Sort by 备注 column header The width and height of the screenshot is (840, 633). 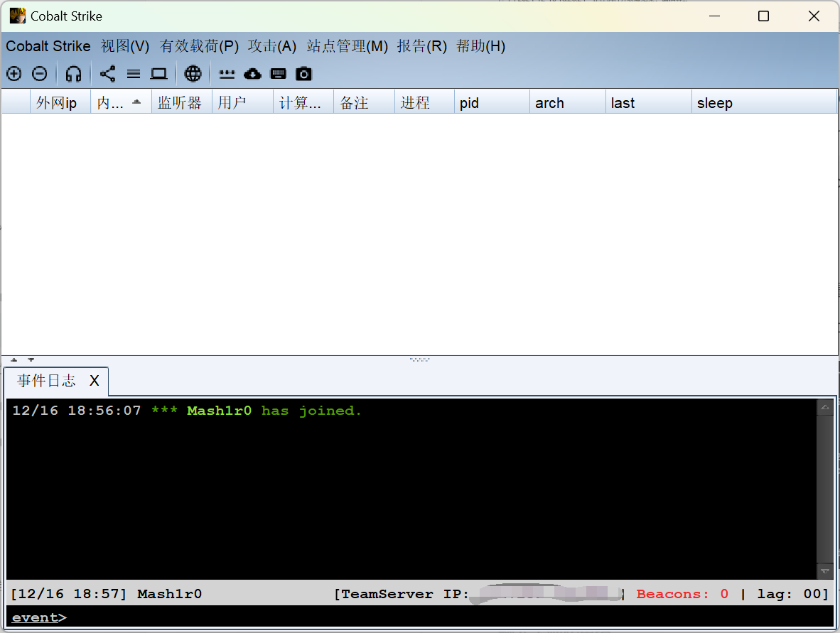(365, 102)
